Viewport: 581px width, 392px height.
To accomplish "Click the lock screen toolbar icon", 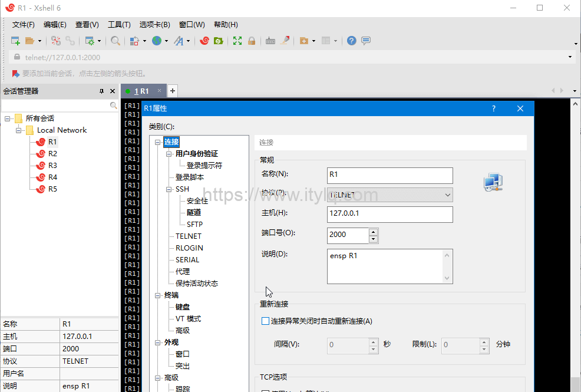I will click(x=251, y=40).
